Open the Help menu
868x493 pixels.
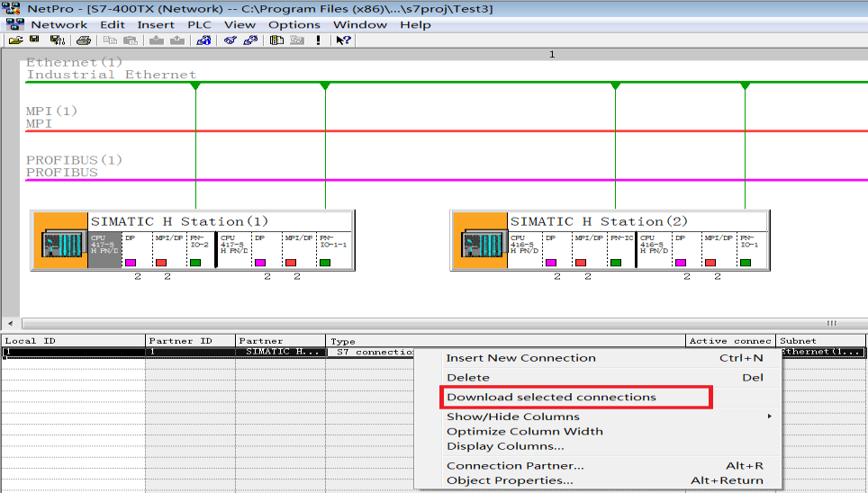(x=416, y=25)
